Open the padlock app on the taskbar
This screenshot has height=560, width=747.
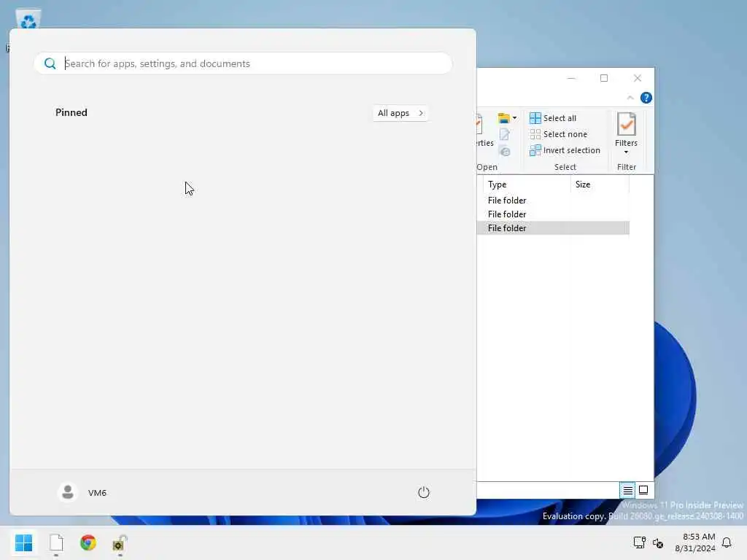click(119, 542)
